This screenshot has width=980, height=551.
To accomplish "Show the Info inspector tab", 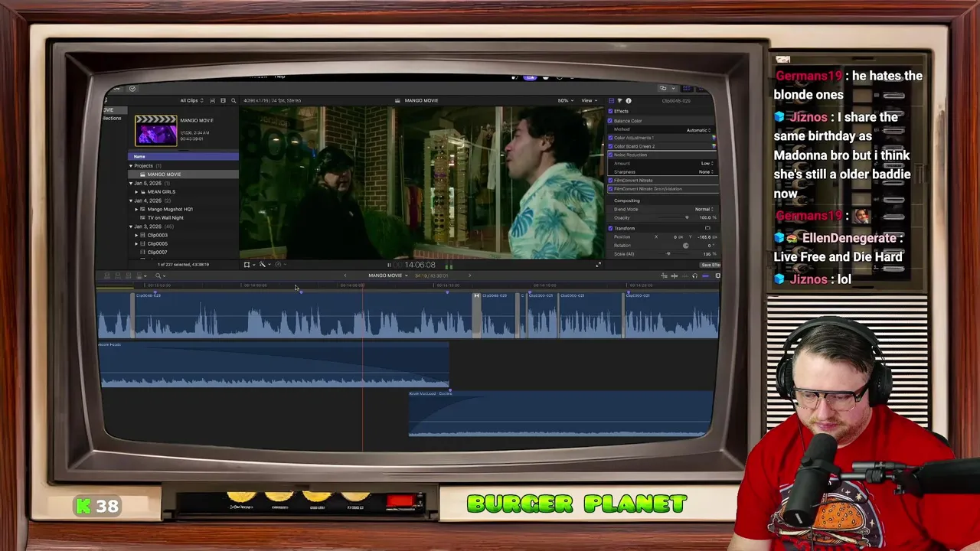I will pos(629,100).
